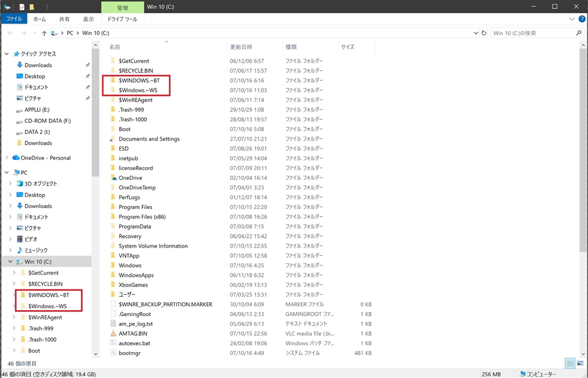Switch to the 表示 tab
The image size is (588, 378).
coord(88,19)
